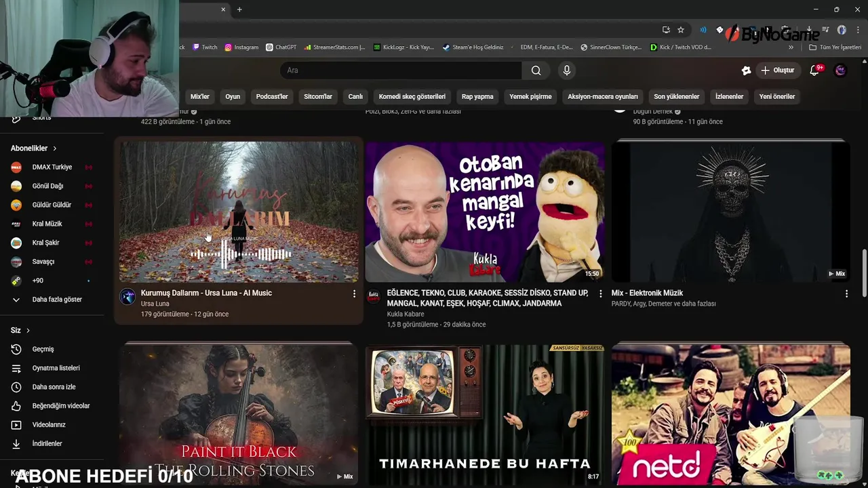Click the star-shaped icon beside Oluştur
Viewport: 868px width, 488px height.
point(746,70)
